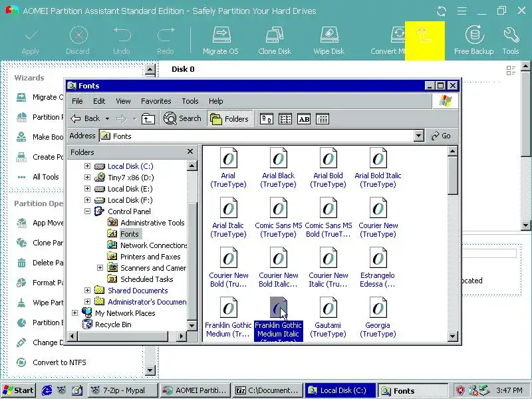Select List Fonts By Similarity view
The height and width of the screenshot is (399, 532).
[x=304, y=119]
